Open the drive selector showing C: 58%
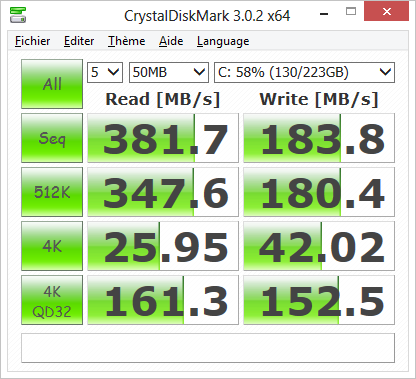Viewport: 416px width, 379px height. (304, 72)
